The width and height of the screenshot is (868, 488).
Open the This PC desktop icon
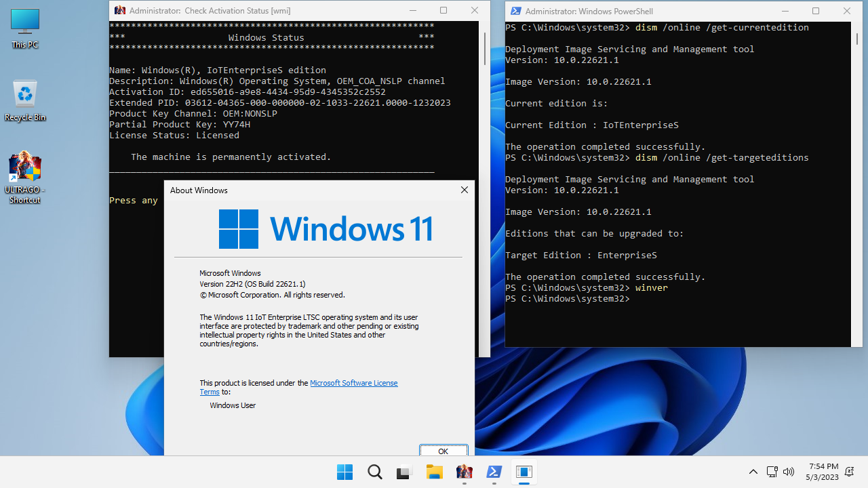point(25,28)
